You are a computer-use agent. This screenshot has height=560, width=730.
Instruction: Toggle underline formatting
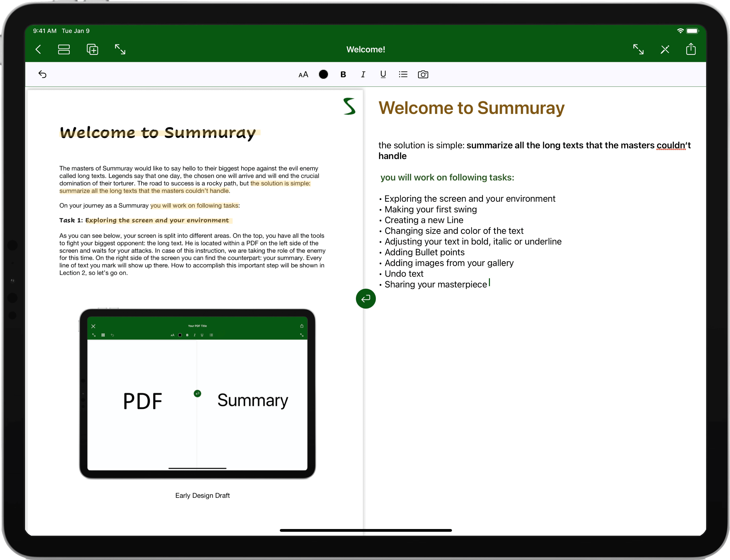pyautogui.click(x=383, y=74)
